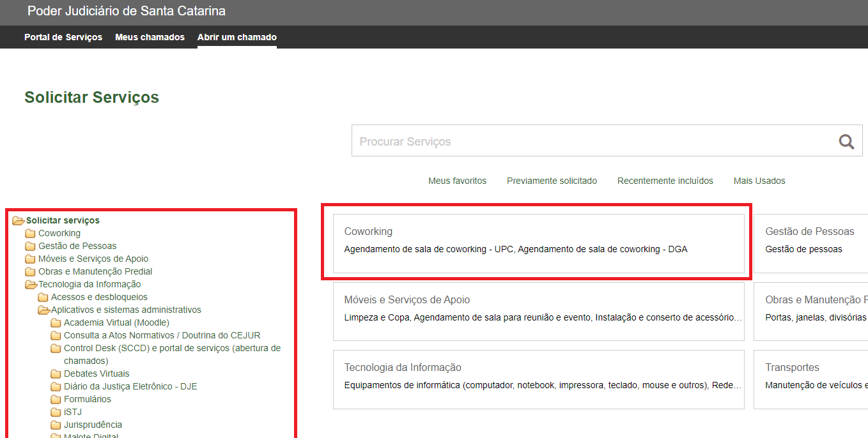The height and width of the screenshot is (438, 868).
Task: Click the Solicitar Serviços page heading
Action: (91, 97)
